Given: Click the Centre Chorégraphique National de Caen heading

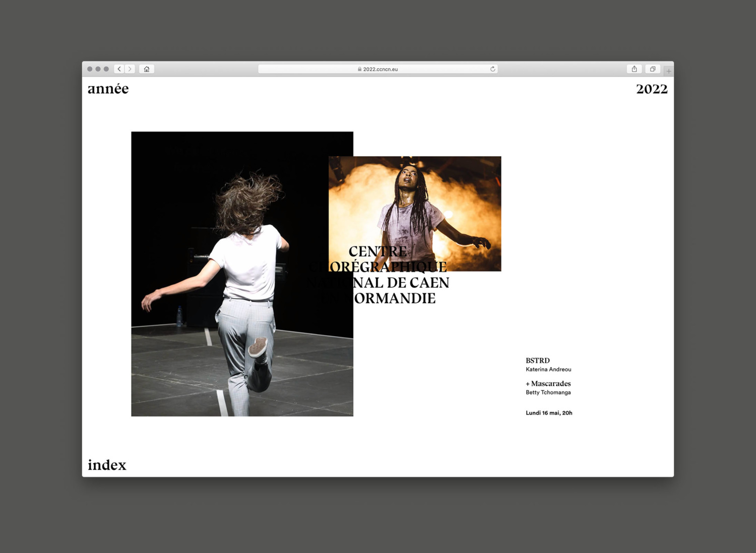Looking at the screenshot, I should (x=378, y=275).
